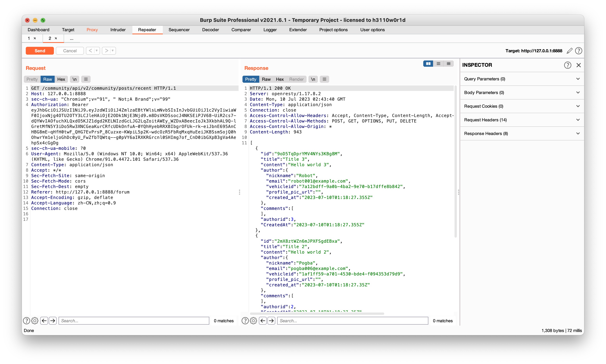The image size is (606, 364).
Task: Open Inspector help icon
Action: pos(568,65)
